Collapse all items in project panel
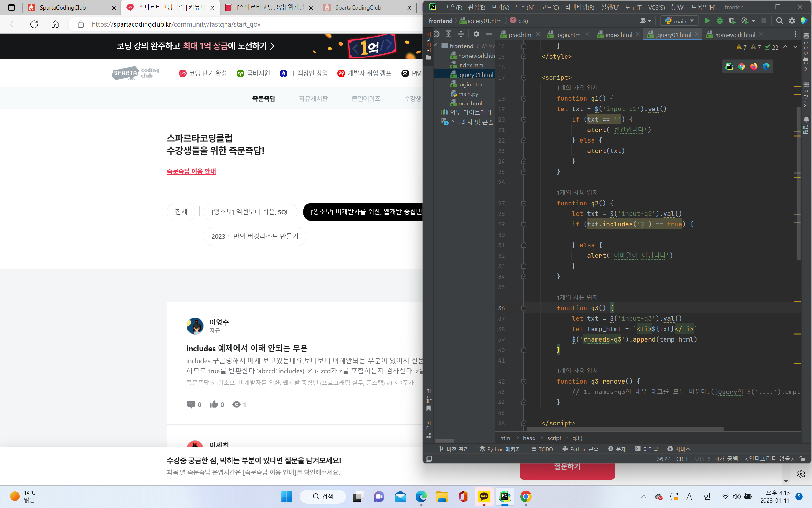 pyautogui.click(x=461, y=34)
